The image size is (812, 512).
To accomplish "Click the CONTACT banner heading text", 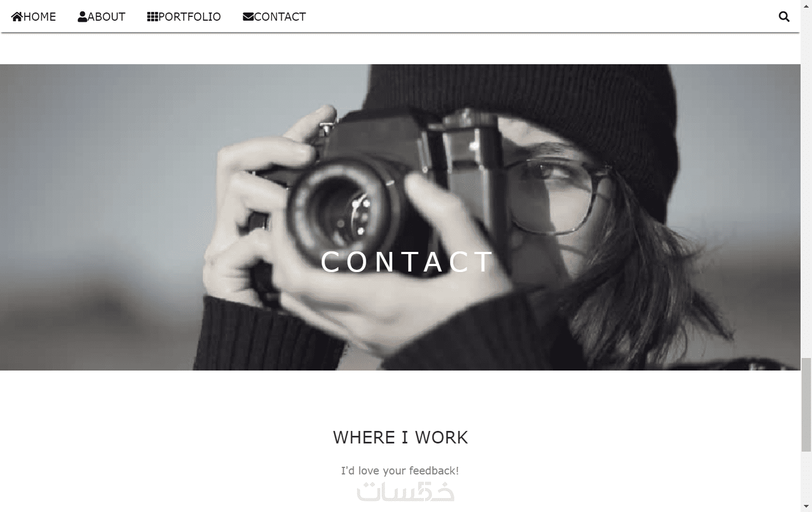I will click(407, 262).
